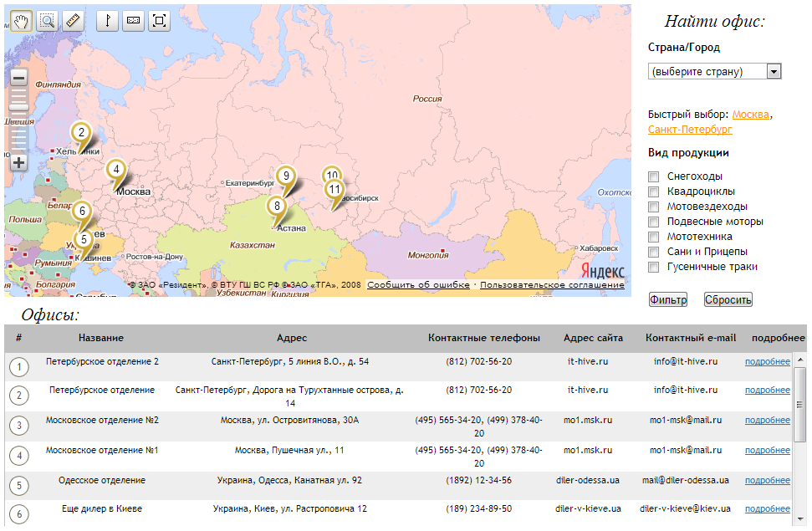Click circled number 6 in offices table
The image size is (812, 531).
click(19, 514)
